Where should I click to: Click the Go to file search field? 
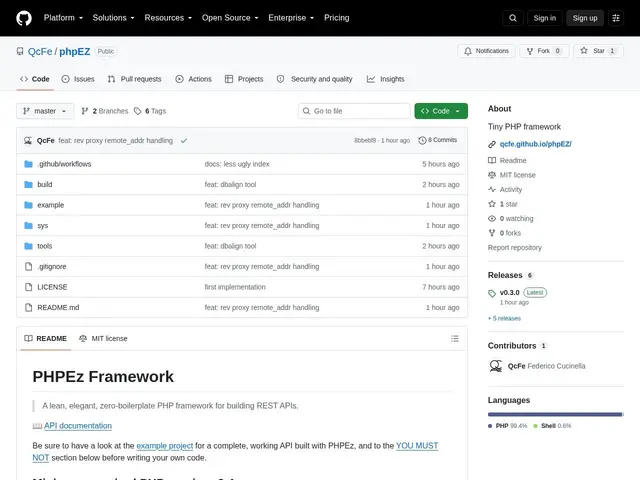click(x=354, y=111)
